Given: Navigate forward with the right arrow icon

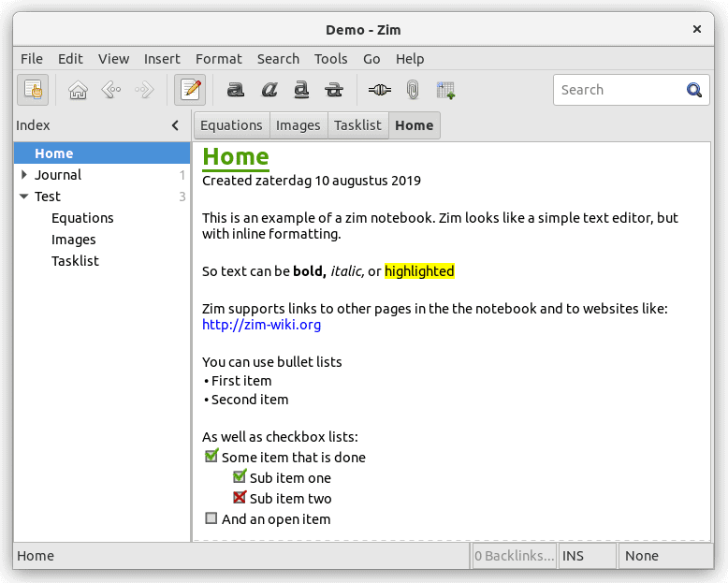Looking at the screenshot, I should 144,90.
